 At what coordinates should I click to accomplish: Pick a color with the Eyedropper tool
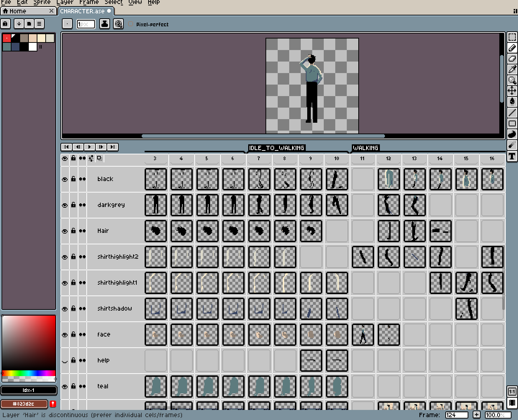click(x=512, y=69)
